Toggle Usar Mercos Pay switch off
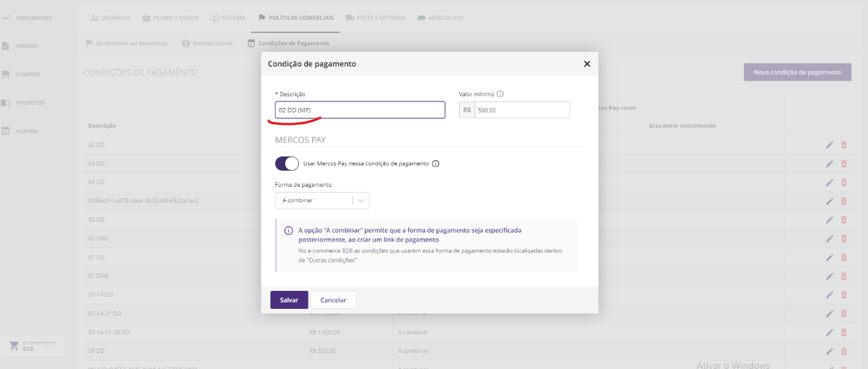The height and width of the screenshot is (369, 868). pos(287,163)
